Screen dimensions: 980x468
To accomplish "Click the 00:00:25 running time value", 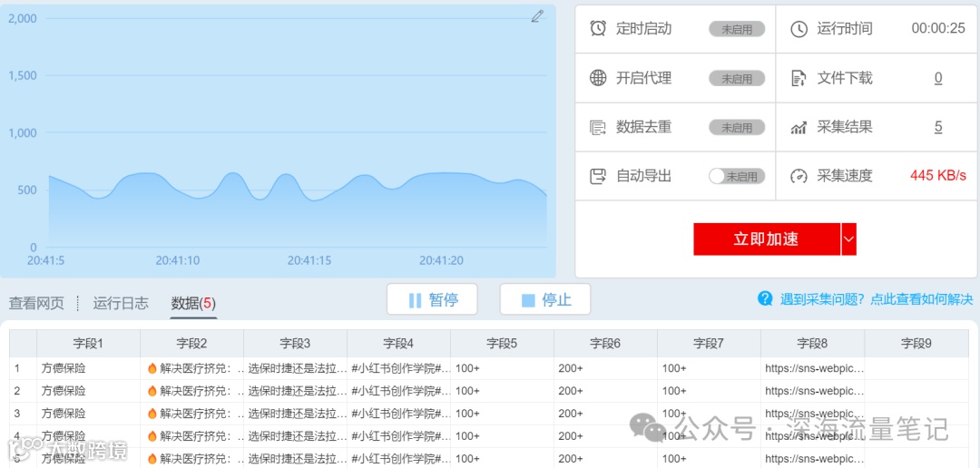I will click(x=938, y=29).
